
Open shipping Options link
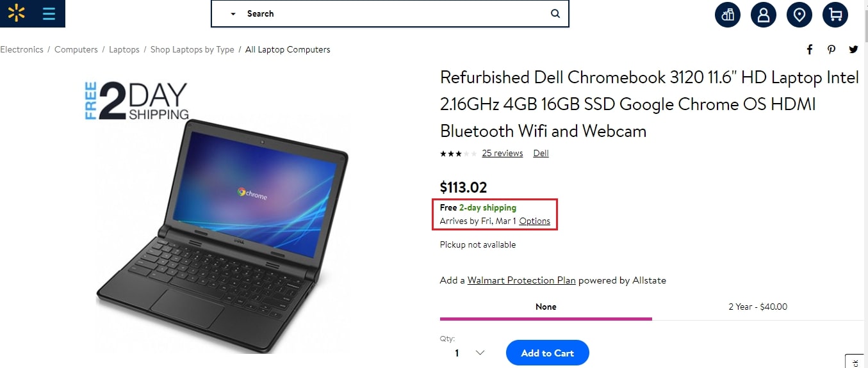[534, 221]
